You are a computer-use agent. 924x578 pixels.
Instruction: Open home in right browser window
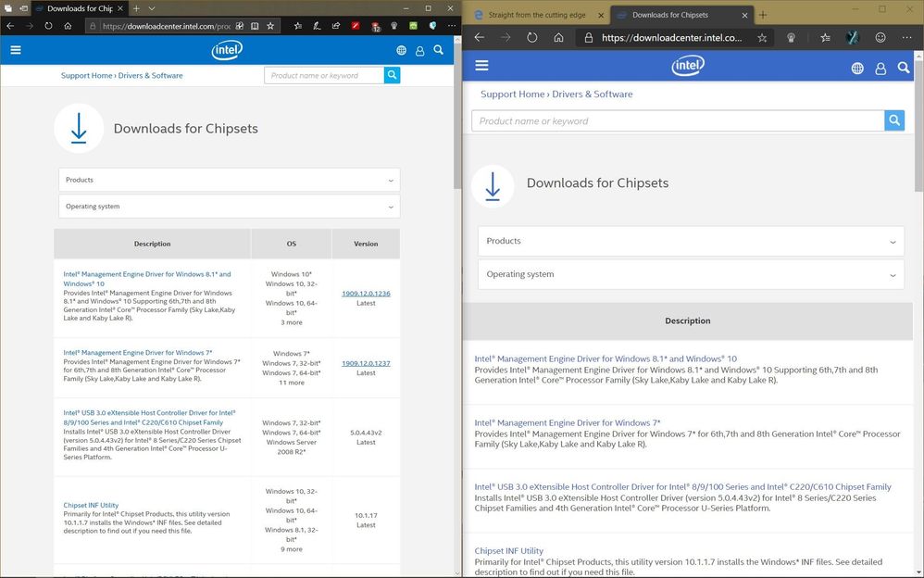click(x=558, y=37)
